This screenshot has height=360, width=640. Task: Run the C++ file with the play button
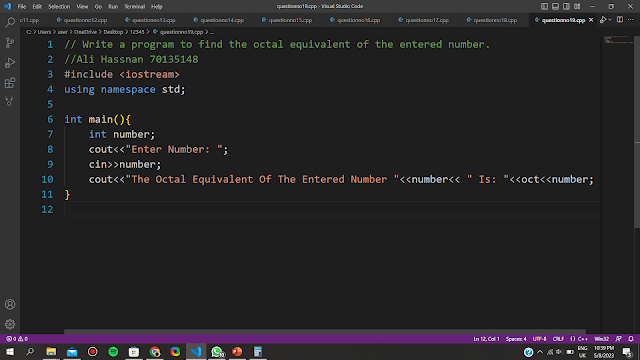point(603,20)
